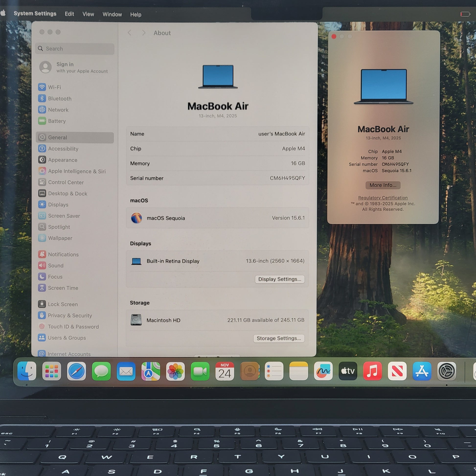Screen dimensions: 476x476
Task: Open the Window menu
Action: coord(112,14)
